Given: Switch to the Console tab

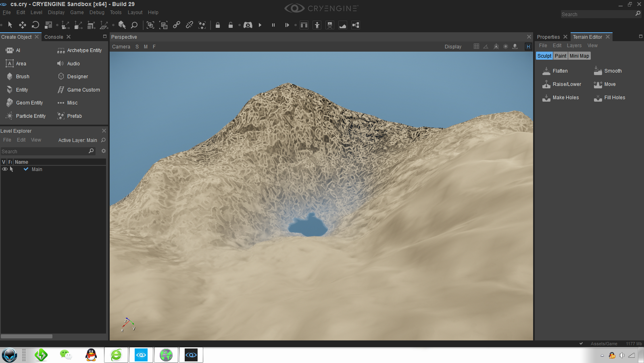Looking at the screenshot, I should 54,37.
